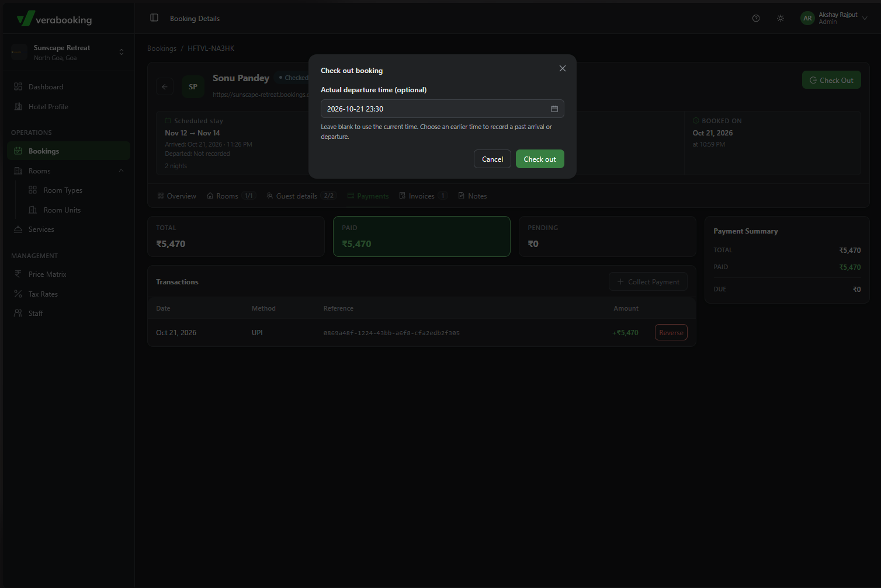Open the Akshay Rajput account menu
This screenshot has width=881, height=588.
coord(834,18)
